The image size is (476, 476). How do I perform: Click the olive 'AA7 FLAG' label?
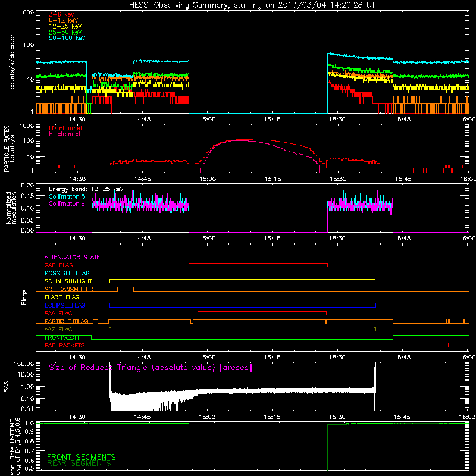58,329
